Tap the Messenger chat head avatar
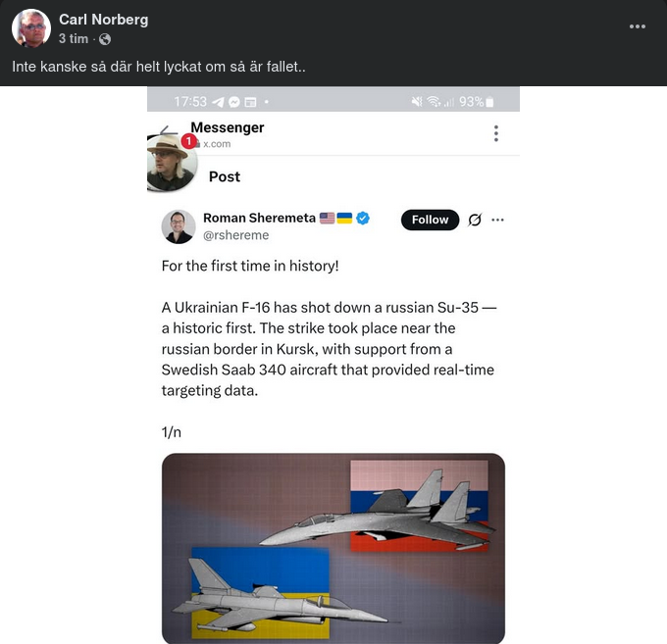 coord(171,163)
